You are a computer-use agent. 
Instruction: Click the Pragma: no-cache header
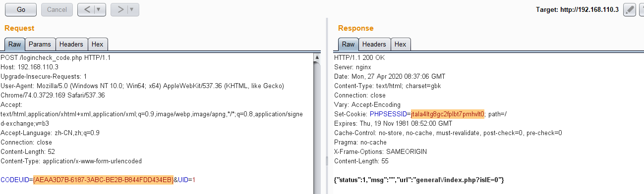click(x=360, y=143)
